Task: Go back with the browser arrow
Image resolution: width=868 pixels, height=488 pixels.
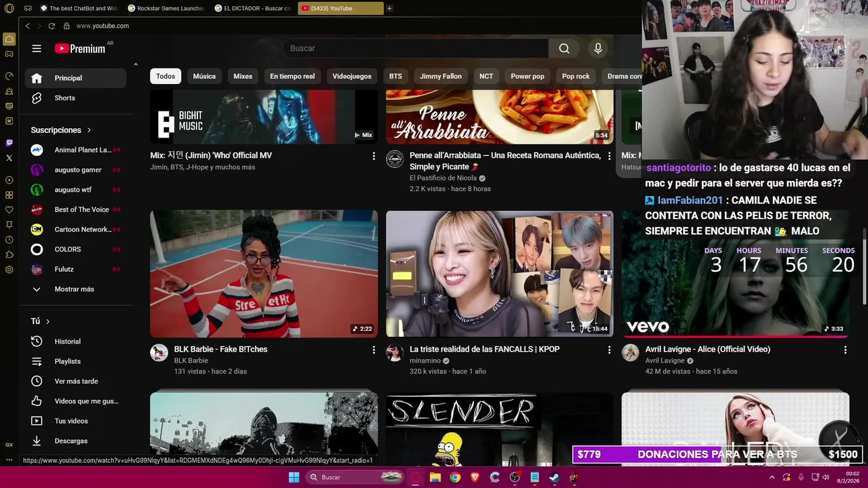Action: (27, 26)
